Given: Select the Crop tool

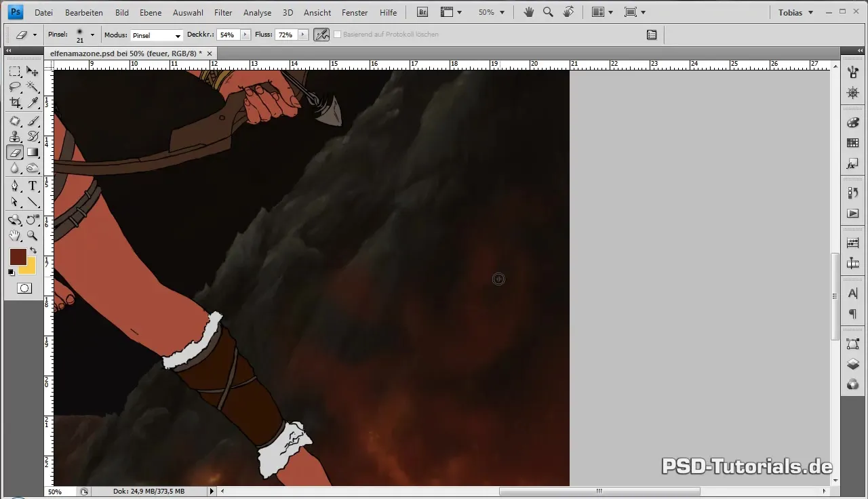Looking at the screenshot, I should [x=15, y=102].
